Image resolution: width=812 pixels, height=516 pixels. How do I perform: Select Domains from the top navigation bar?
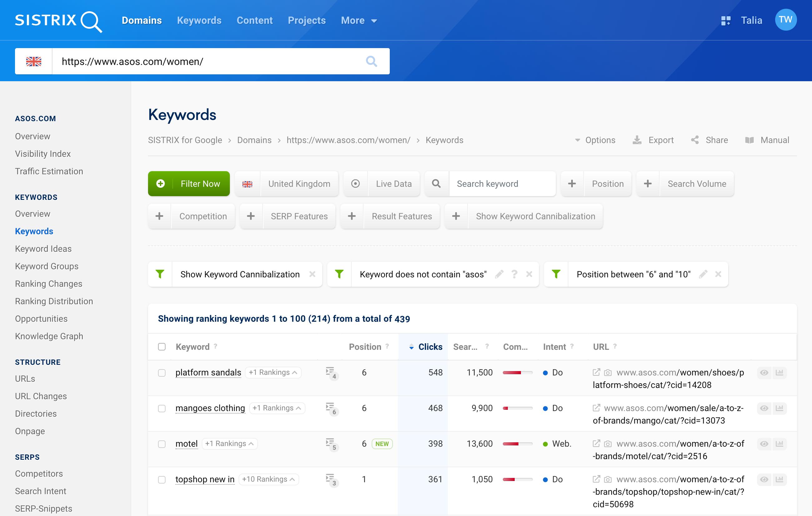141,20
